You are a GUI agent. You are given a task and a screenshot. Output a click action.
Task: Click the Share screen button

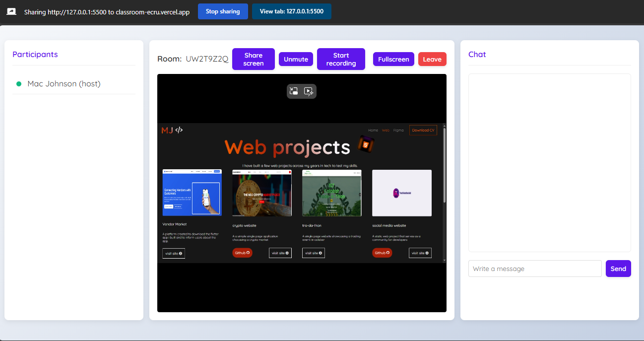pyautogui.click(x=253, y=59)
